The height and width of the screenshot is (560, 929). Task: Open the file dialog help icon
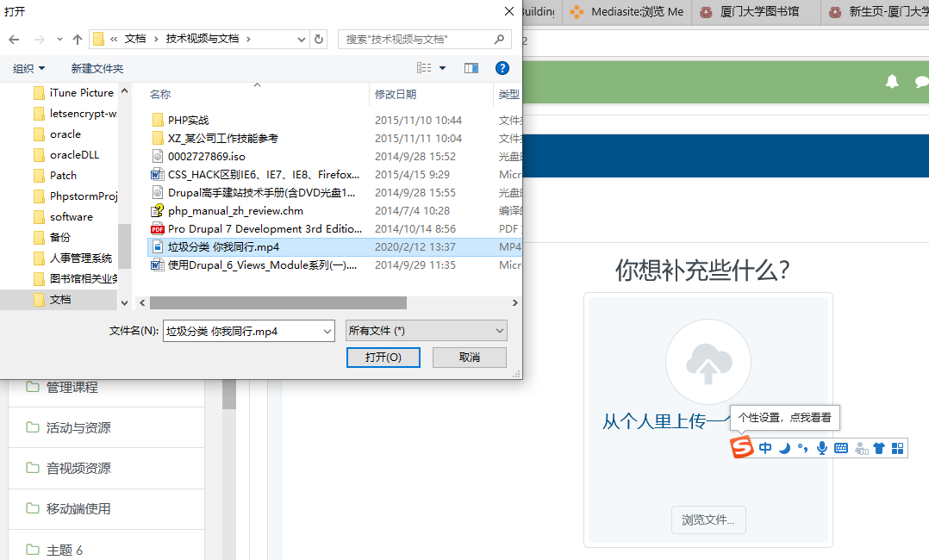(502, 68)
